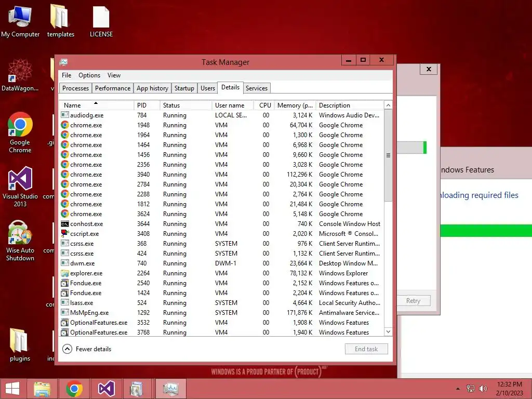Sort by Status column header
This screenshot has width=532, height=399.
[x=186, y=105]
